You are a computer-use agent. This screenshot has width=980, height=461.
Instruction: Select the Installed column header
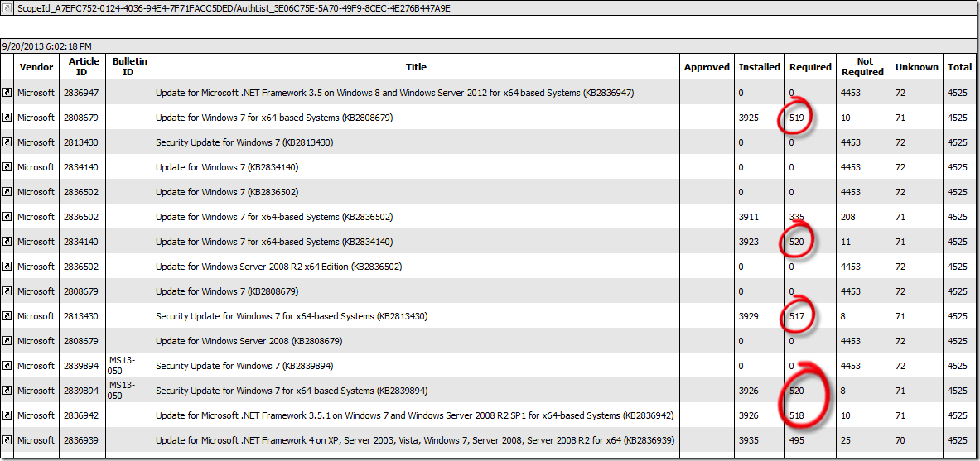(760, 67)
